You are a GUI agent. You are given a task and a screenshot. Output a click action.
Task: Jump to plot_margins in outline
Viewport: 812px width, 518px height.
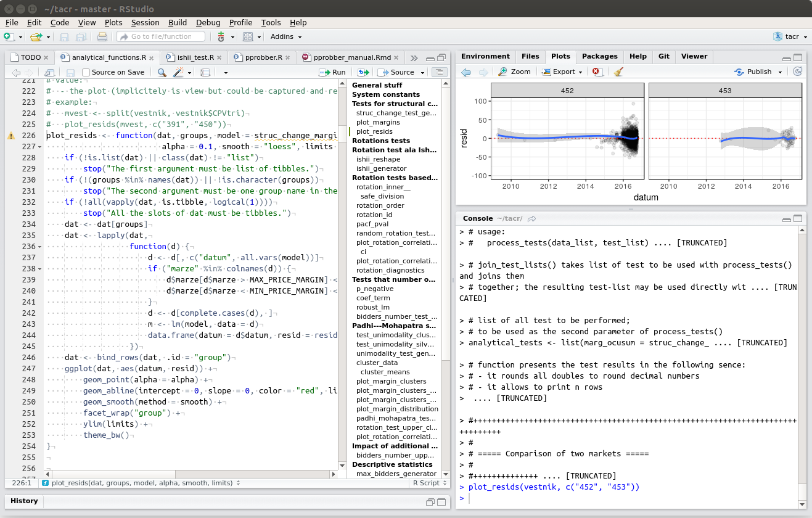378,122
